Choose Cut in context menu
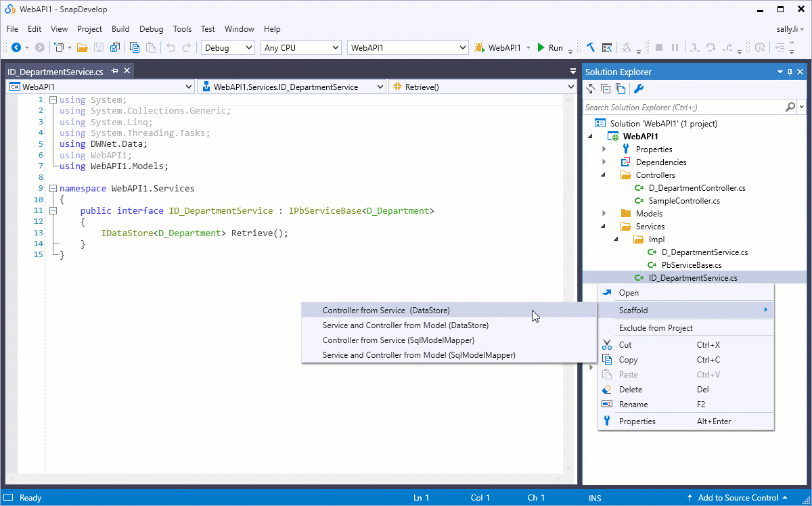The image size is (812, 506). point(686,345)
